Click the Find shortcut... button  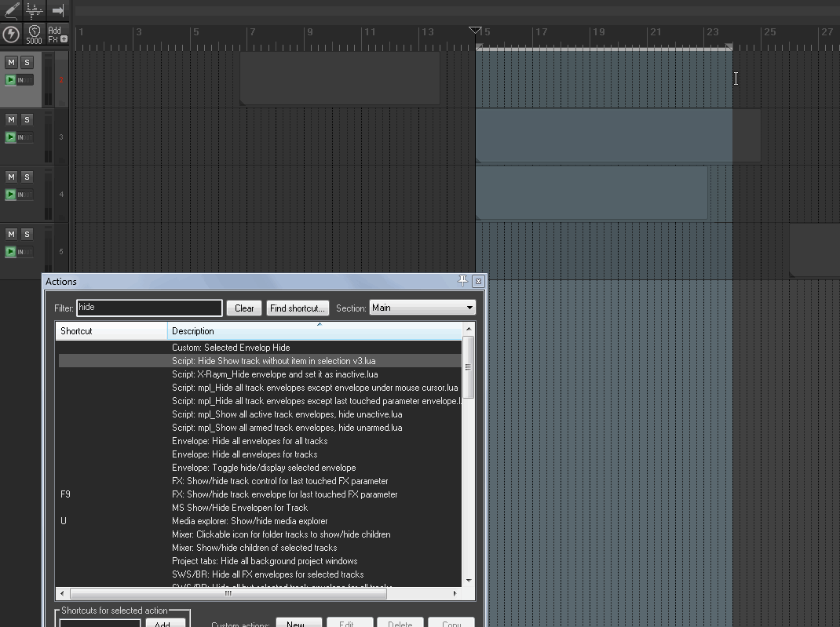pyautogui.click(x=298, y=308)
